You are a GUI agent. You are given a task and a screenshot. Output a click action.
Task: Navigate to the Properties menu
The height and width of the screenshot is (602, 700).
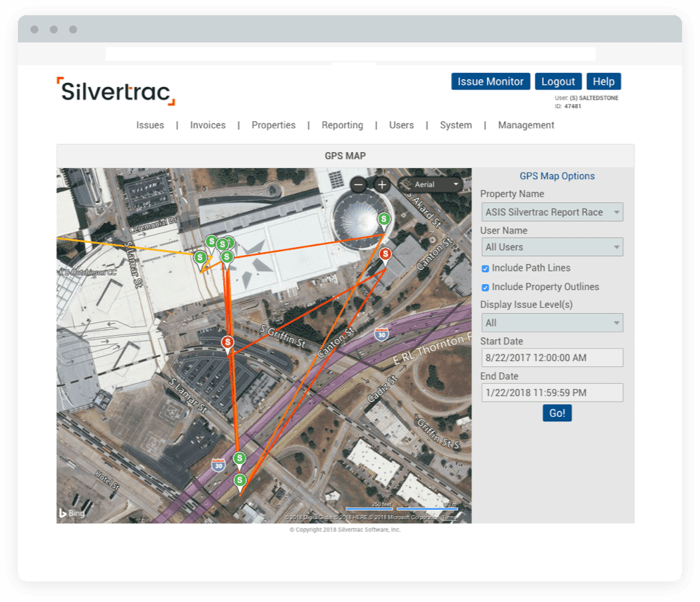(273, 125)
